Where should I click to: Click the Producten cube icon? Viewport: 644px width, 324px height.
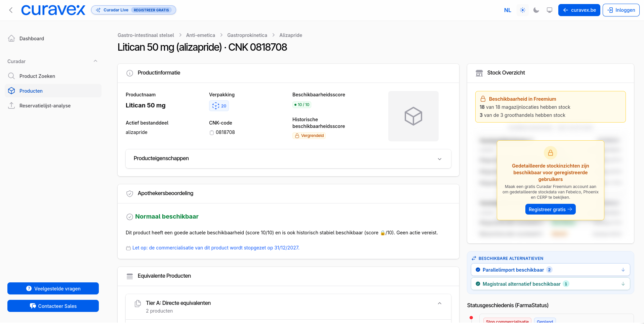pos(11,91)
